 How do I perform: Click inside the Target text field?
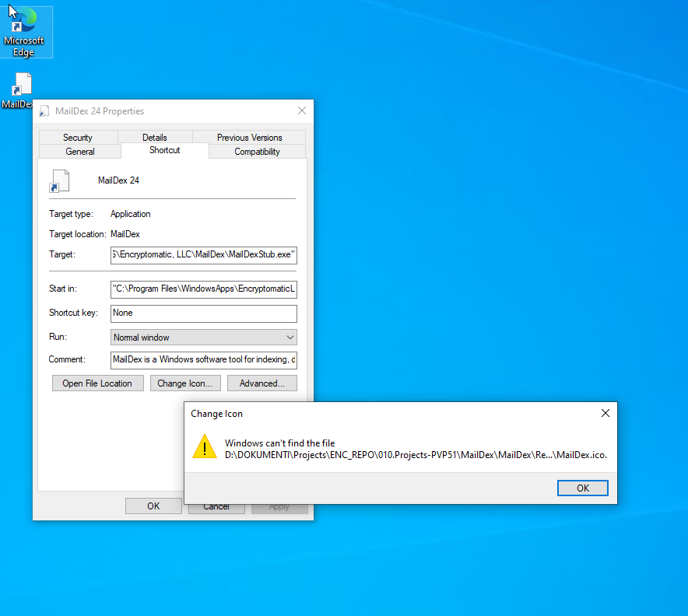click(203, 255)
